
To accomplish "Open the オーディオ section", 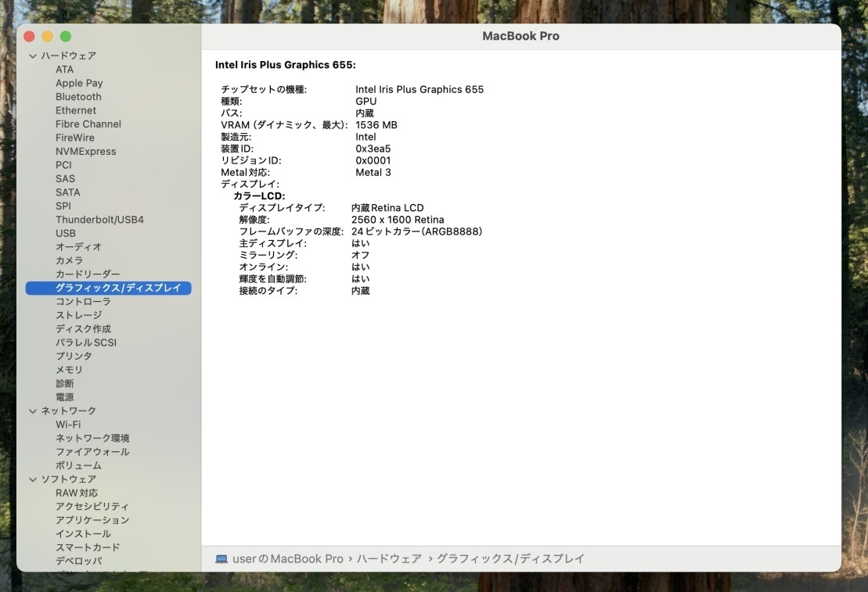I will (x=78, y=247).
